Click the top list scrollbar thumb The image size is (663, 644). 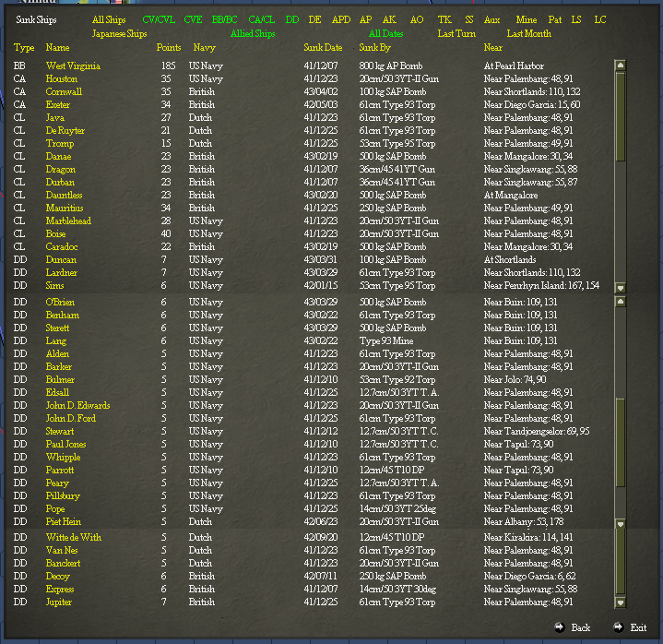(621, 116)
